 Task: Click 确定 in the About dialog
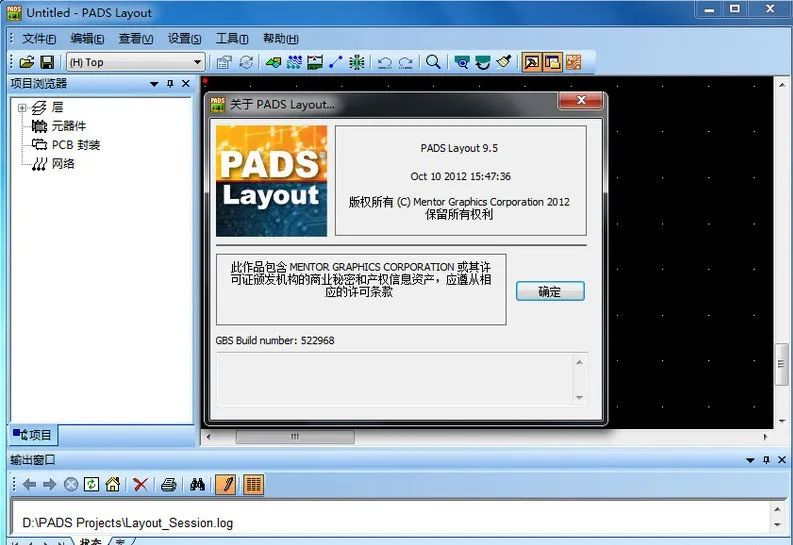coord(550,292)
